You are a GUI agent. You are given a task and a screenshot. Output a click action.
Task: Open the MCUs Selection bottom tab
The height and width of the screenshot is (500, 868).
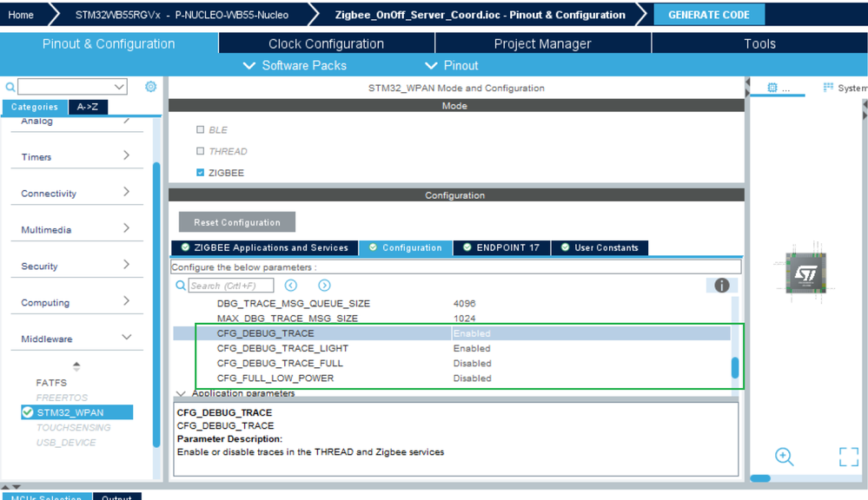tap(47, 497)
